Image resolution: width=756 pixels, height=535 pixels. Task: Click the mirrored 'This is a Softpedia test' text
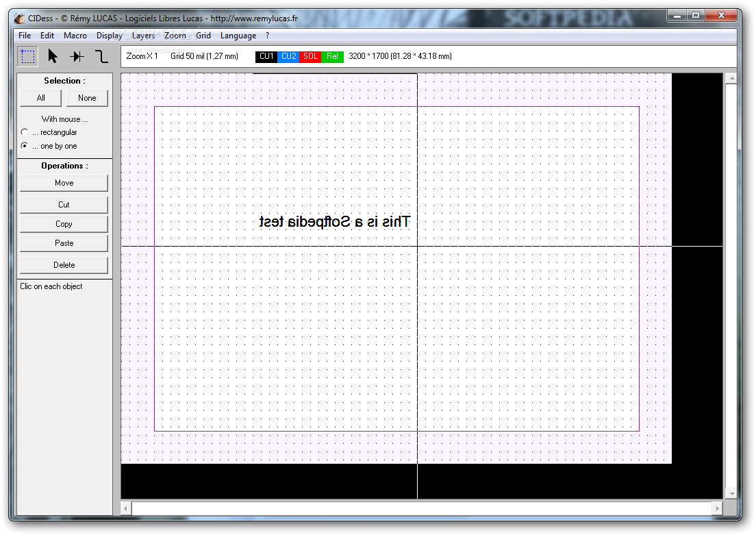tap(334, 222)
